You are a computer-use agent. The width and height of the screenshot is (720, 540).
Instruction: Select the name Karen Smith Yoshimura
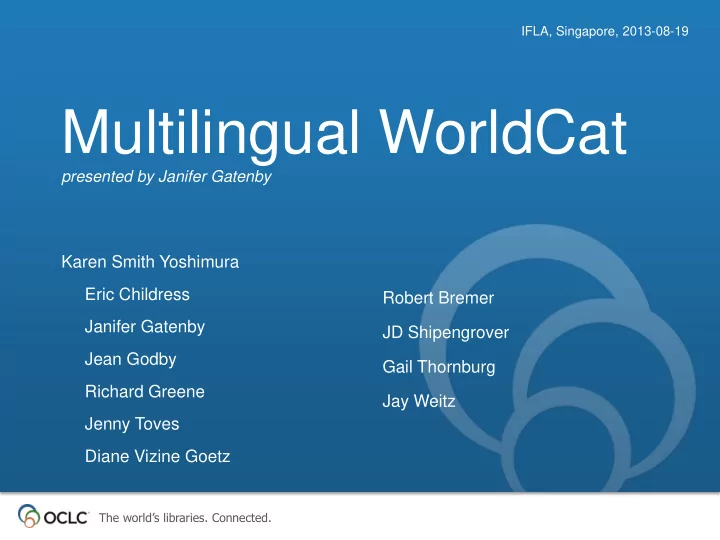(150, 262)
